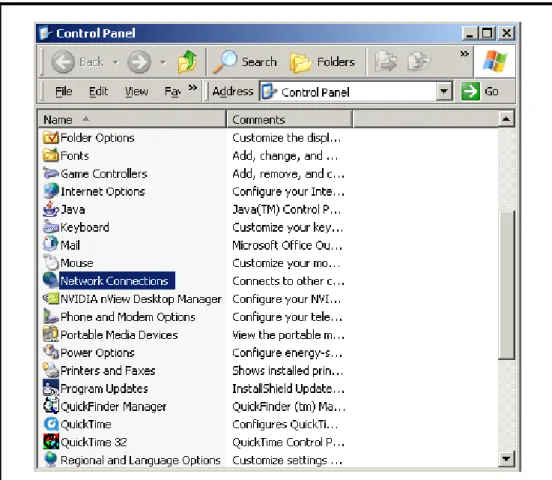Click 'Shows installed prin...' comment text
The width and height of the screenshot is (552, 480).
(288, 370)
